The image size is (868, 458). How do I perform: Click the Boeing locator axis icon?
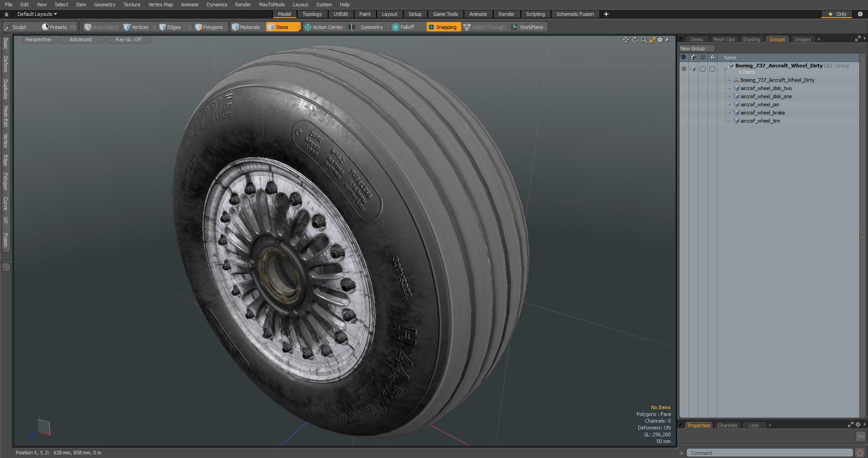(736, 80)
